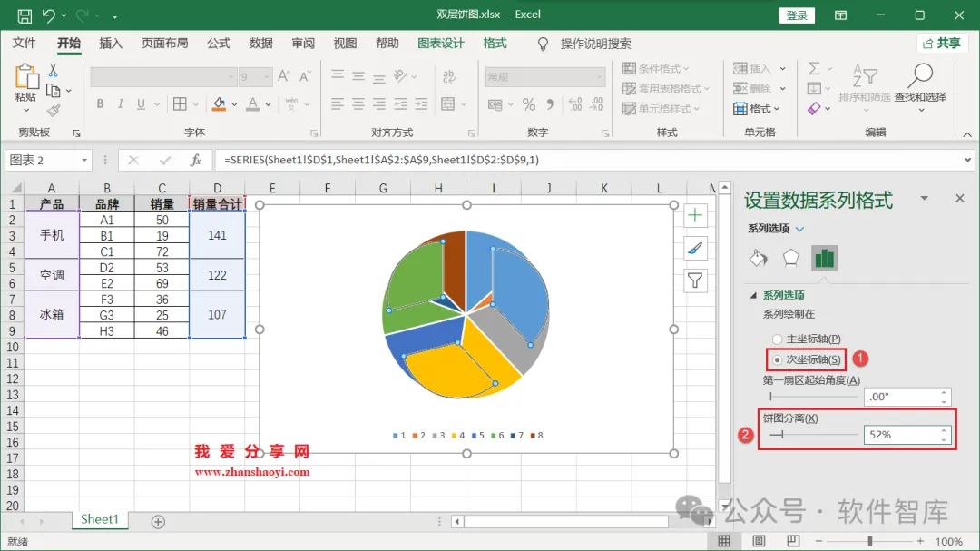Click the 共享 share button
This screenshot has height=551, width=980.
pyautogui.click(x=942, y=44)
